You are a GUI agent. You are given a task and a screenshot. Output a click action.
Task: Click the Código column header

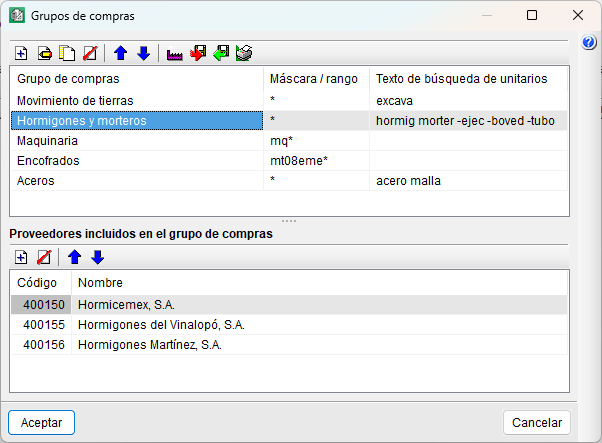pos(41,283)
